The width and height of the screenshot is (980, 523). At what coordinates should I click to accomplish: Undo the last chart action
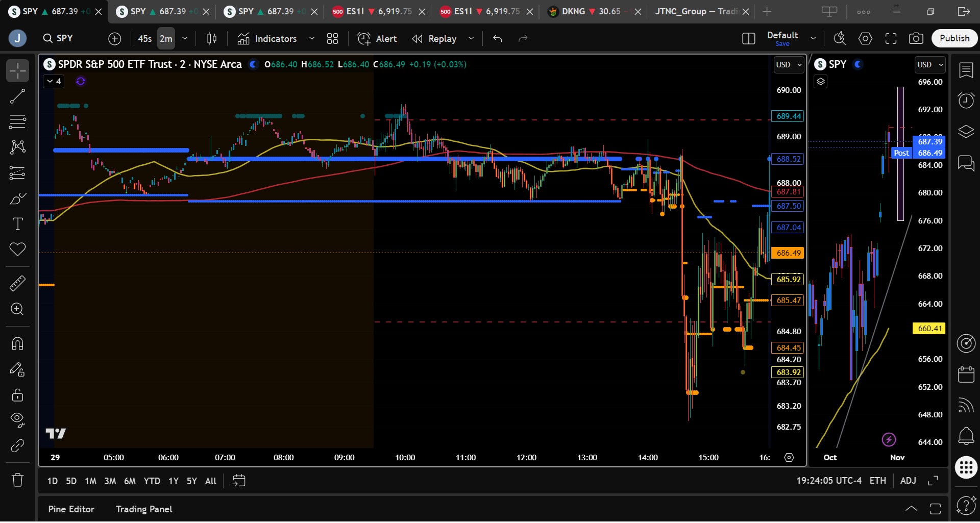(498, 39)
